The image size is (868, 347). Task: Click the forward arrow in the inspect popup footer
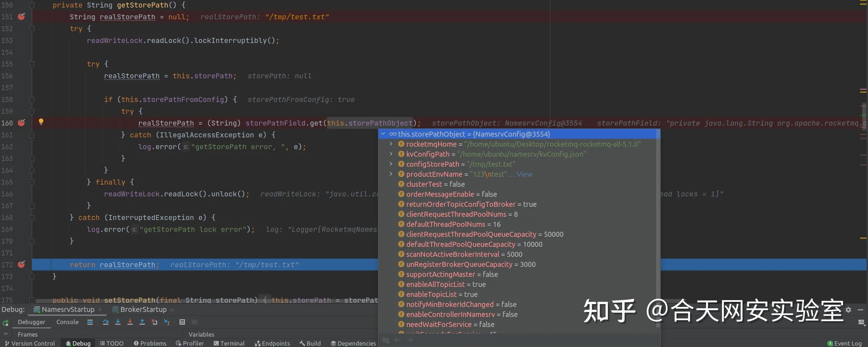pos(410,340)
